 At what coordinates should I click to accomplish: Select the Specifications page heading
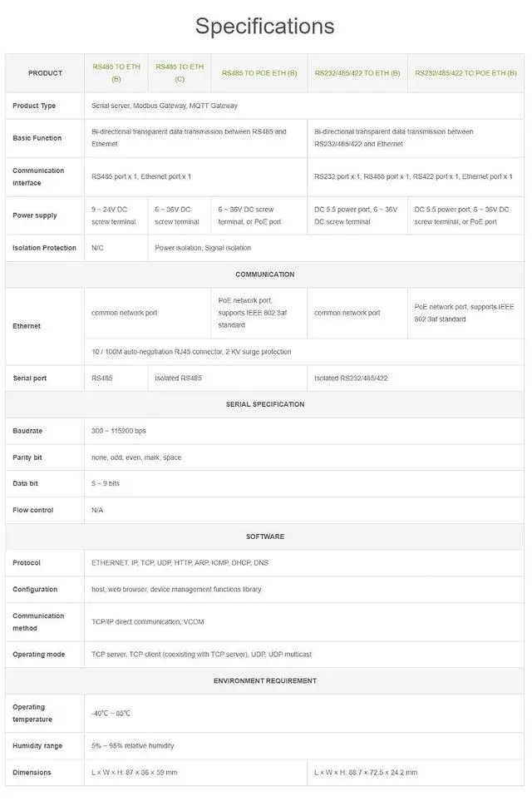tap(265, 26)
